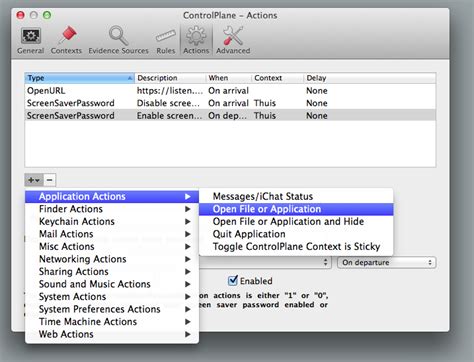Choose Quit Application action
The image size is (474, 362).
[296, 234]
